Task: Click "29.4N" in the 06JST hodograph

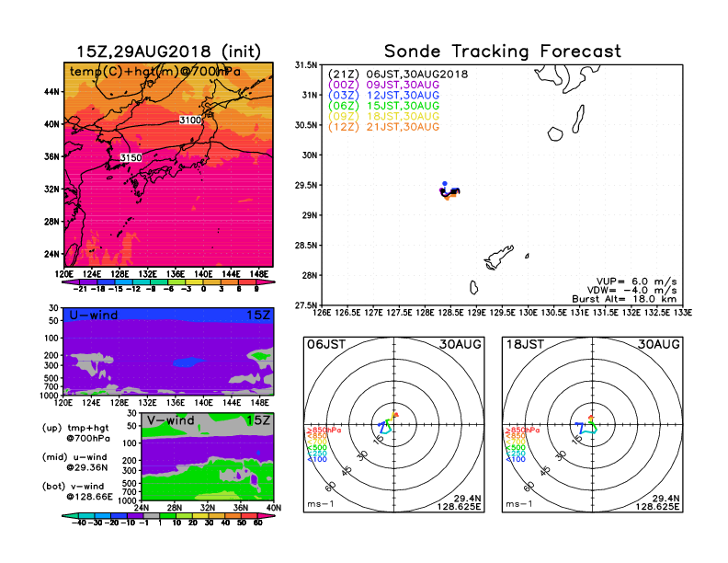Action: tap(468, 499)
